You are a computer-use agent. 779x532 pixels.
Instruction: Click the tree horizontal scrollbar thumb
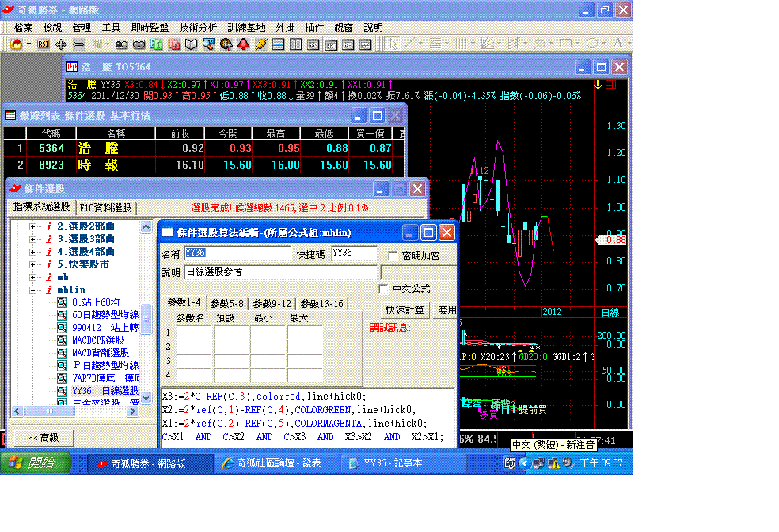click(x=49, y=412)
